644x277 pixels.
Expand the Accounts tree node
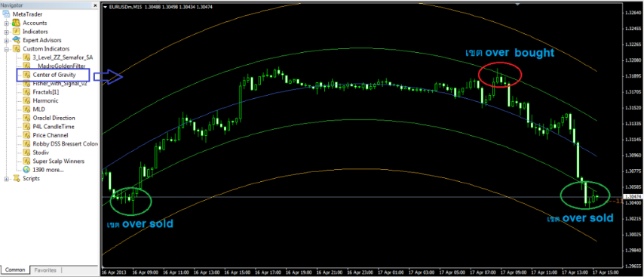click(6, 23)
